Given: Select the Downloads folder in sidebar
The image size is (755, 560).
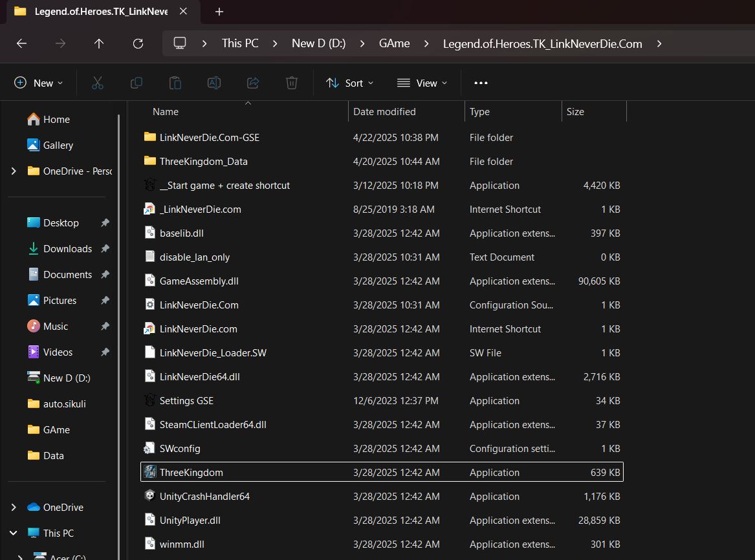Looking at the screenshot, I should click(67, 248).
